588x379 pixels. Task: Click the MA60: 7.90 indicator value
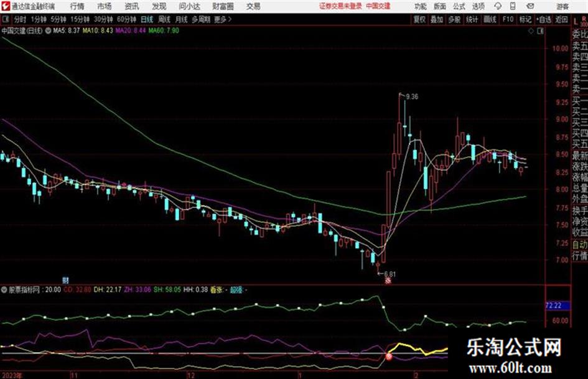coord(164,30)
